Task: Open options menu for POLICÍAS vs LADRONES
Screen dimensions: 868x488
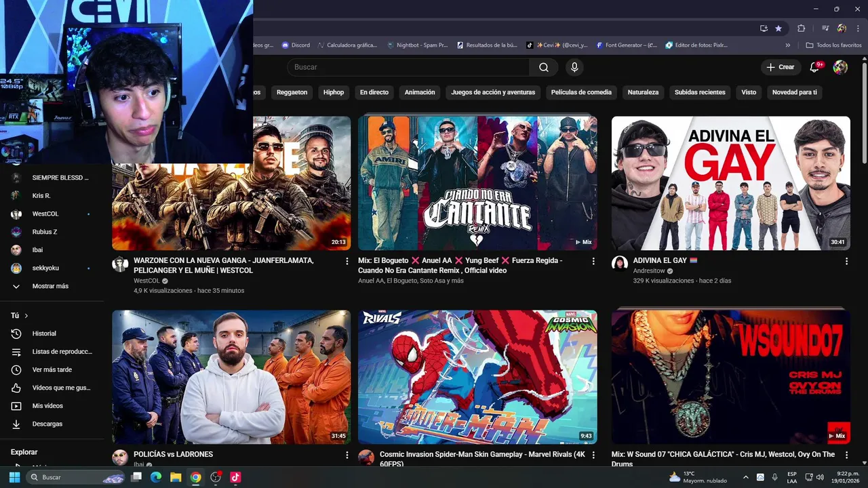Action: pyautogui.click(x=347, y=455)
